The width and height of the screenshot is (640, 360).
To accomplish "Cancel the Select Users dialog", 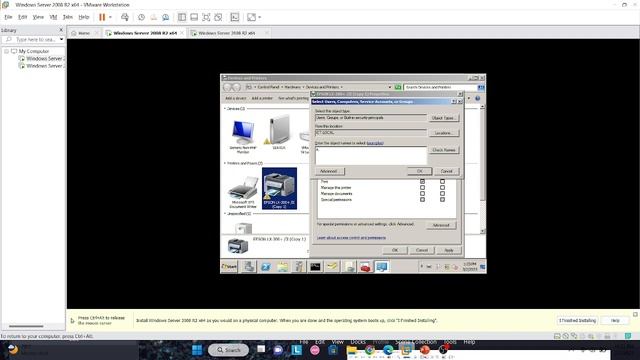I will 447,171.
